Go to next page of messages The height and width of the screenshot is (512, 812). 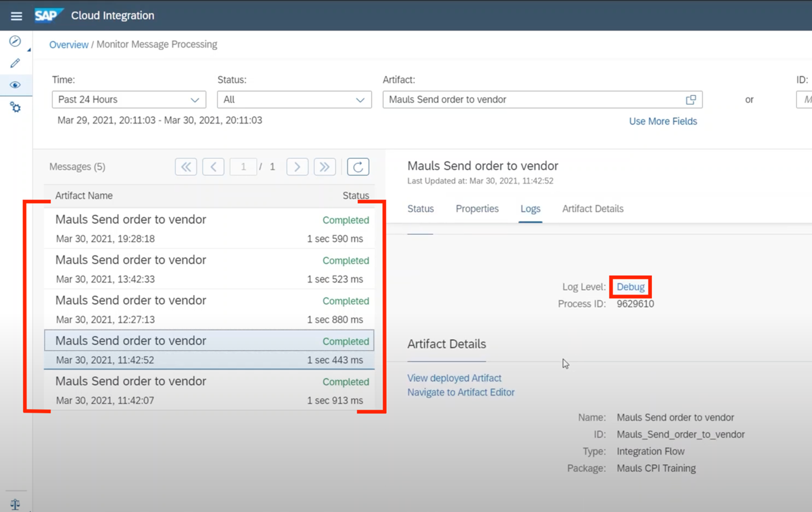[x=297, y=167]
